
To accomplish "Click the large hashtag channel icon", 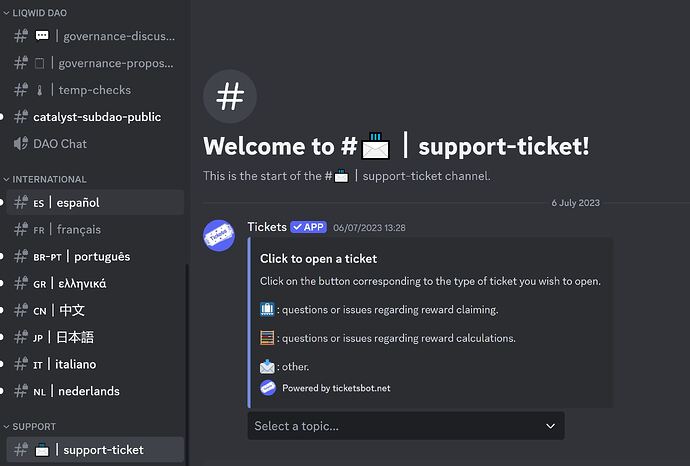I will (230, 97).
